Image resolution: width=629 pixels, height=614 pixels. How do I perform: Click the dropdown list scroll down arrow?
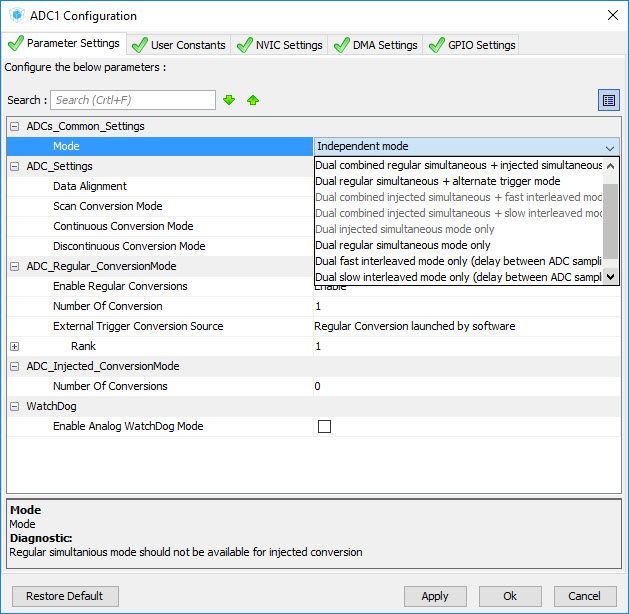pos(611,277)
